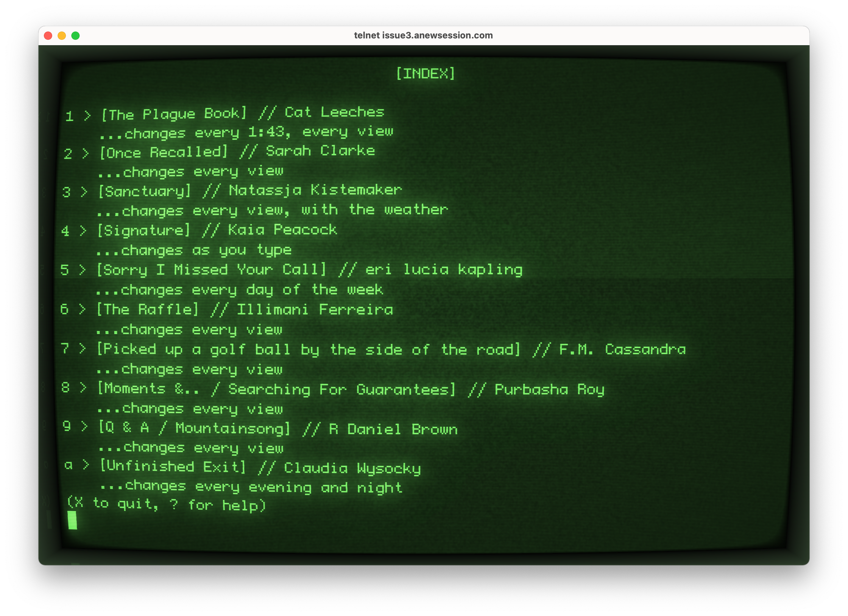Click the '>' arrow of item 8
848x616 pixels.
pyautogui.click(x=84, y=388)
